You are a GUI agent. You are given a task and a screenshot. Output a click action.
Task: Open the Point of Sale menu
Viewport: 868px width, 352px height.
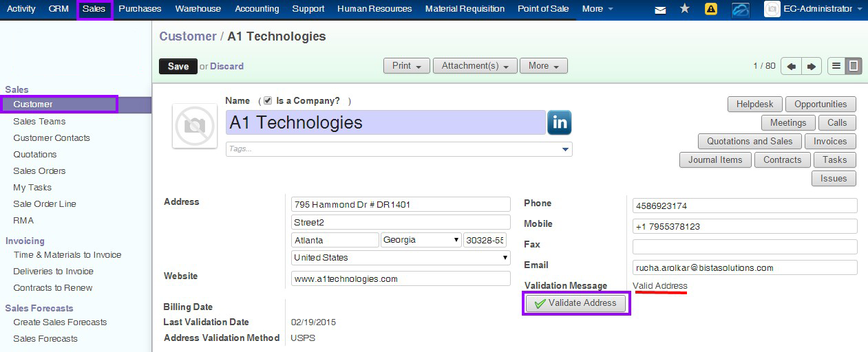543,9
